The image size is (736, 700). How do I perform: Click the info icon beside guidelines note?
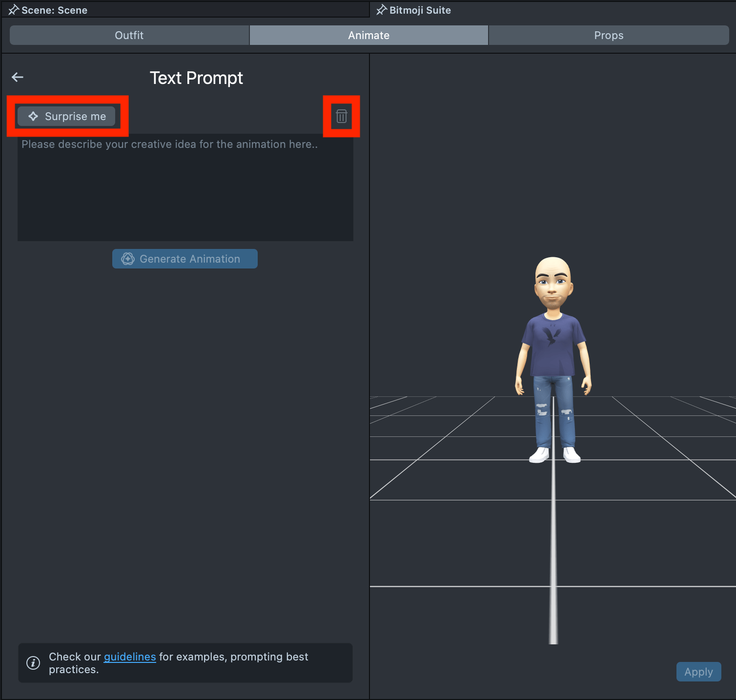(33, 662)
